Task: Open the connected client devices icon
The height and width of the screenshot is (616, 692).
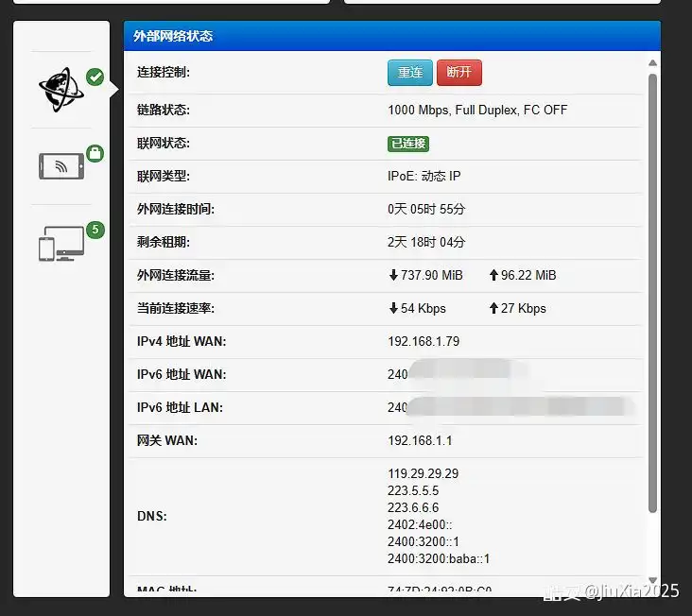Action: (x=61, y=244)
